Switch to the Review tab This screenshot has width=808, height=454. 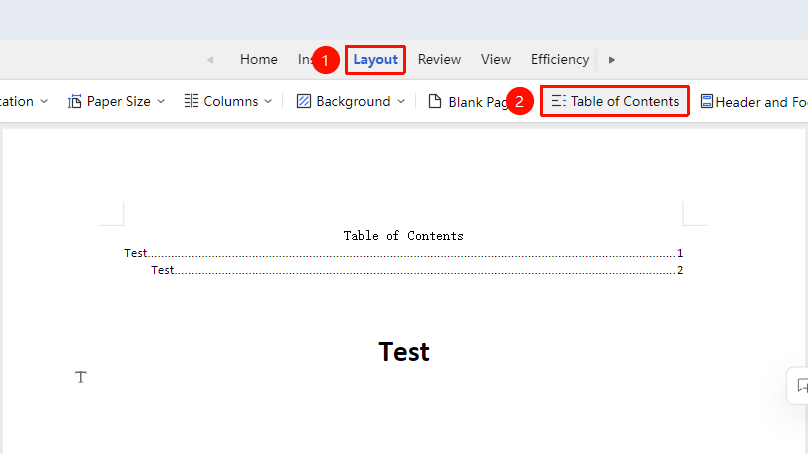click(x=439, y=60)
